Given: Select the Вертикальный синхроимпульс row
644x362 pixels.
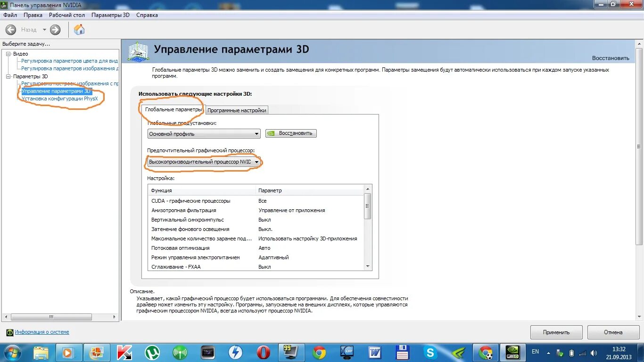Looking at the screenshot, I should (256, 220).
